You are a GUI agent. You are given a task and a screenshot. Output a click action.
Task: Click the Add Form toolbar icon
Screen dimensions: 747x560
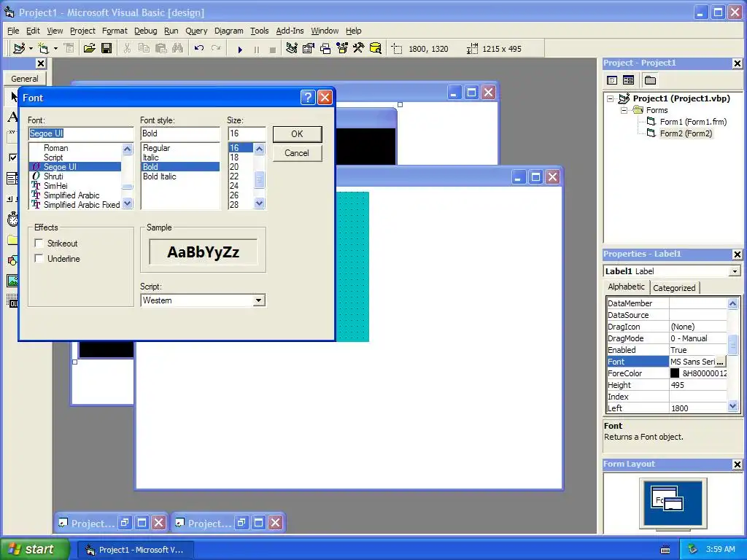[43, 49]
